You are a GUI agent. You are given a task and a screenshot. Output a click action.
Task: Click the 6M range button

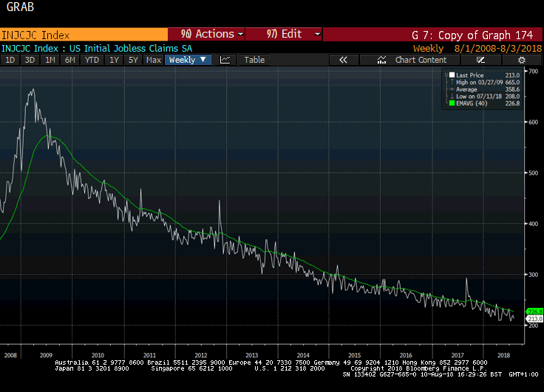click(71, 60)
